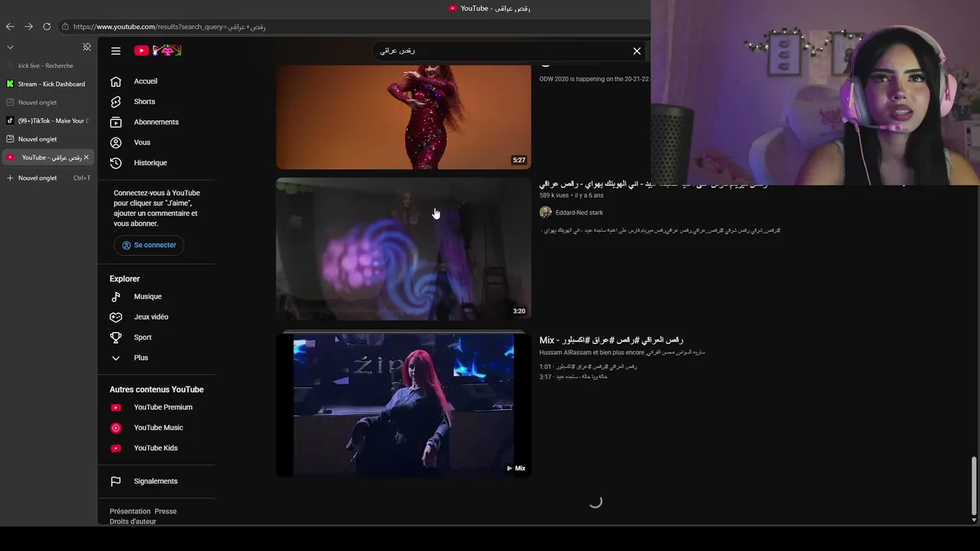Click the browser forward arrow
Image resolution: width=980 pixels, height=551 pixels.
28,27
